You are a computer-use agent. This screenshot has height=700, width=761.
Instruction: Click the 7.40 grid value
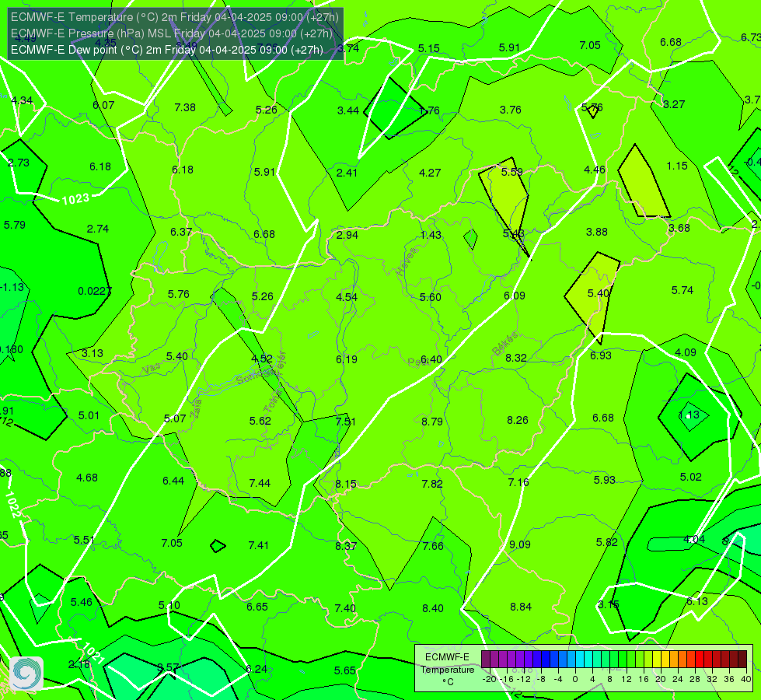tap(345, 609)
